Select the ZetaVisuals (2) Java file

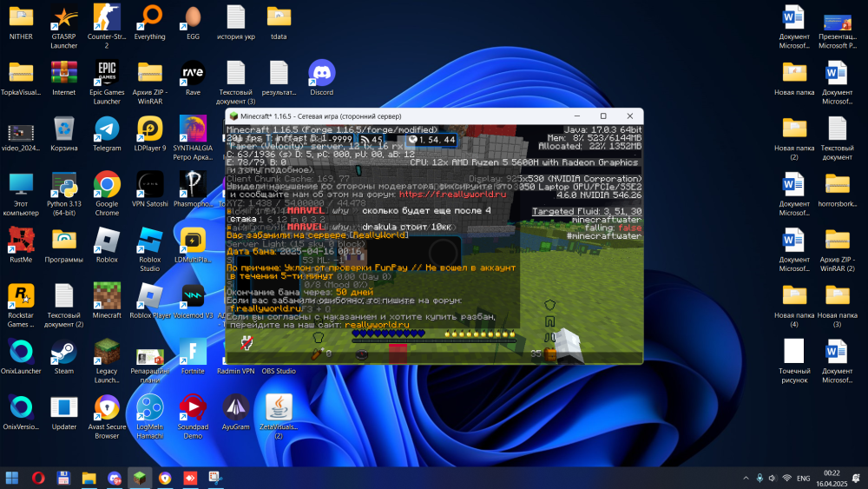tap(279, 416)
